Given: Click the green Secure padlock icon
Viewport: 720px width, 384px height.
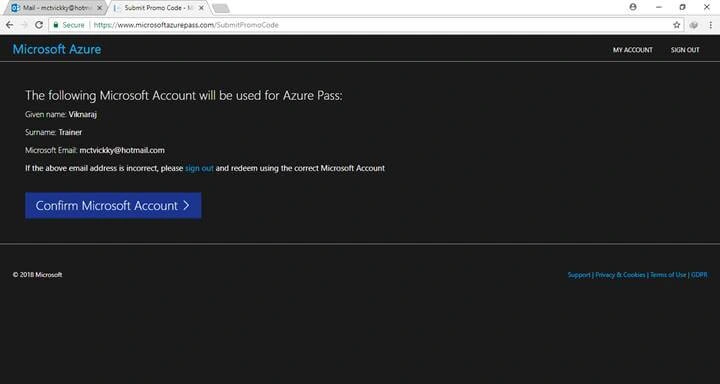Looking at the screenshot, I should click(56, 25).
